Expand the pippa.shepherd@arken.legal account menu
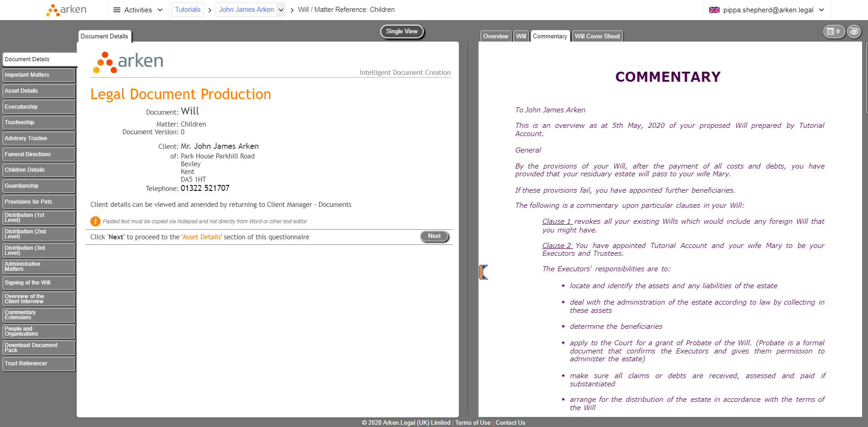This screenshot has height=427, width=868. click(821, 10)
